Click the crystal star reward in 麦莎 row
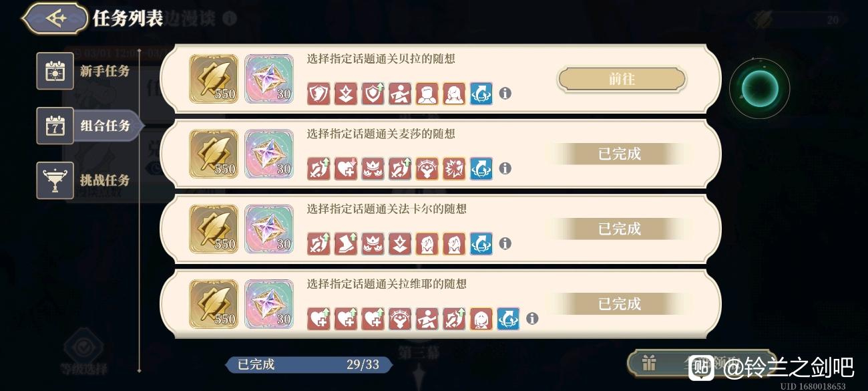The image size is (868, 391). pos(269,154)
